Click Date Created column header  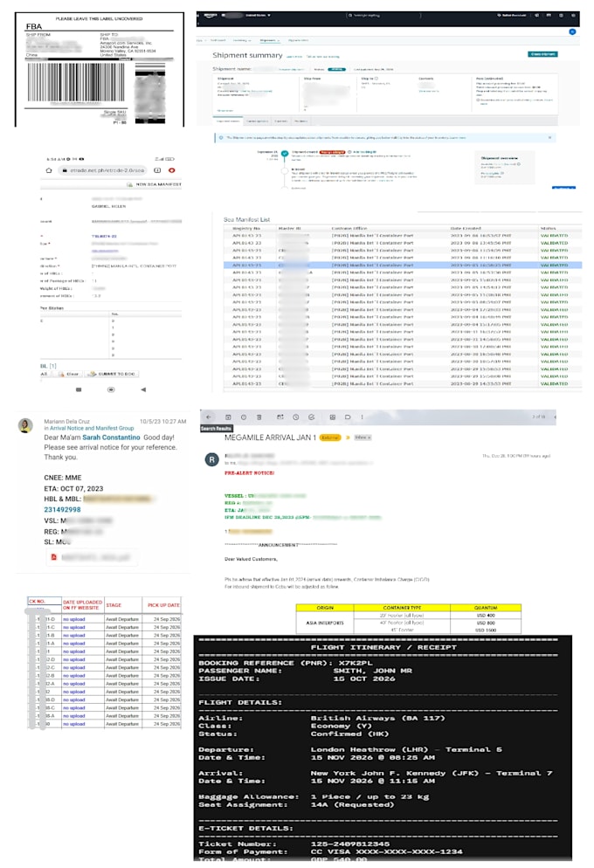[x=466, y=228]
